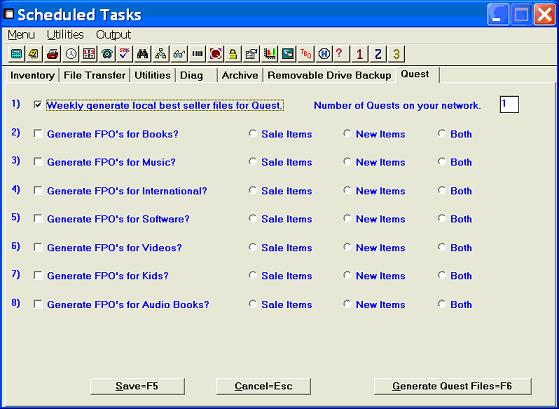
Task: Choose New Items for Music row
Action: [347, 162]
